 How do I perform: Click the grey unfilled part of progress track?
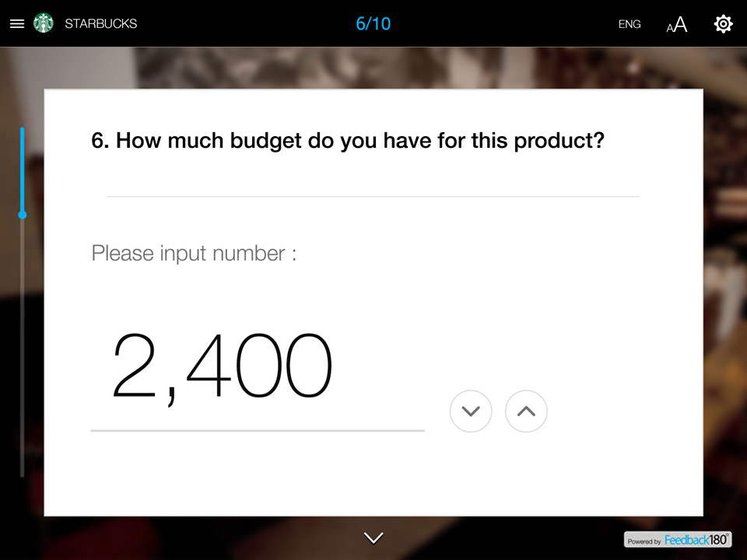pyautogui.click(x=23, y=350)
